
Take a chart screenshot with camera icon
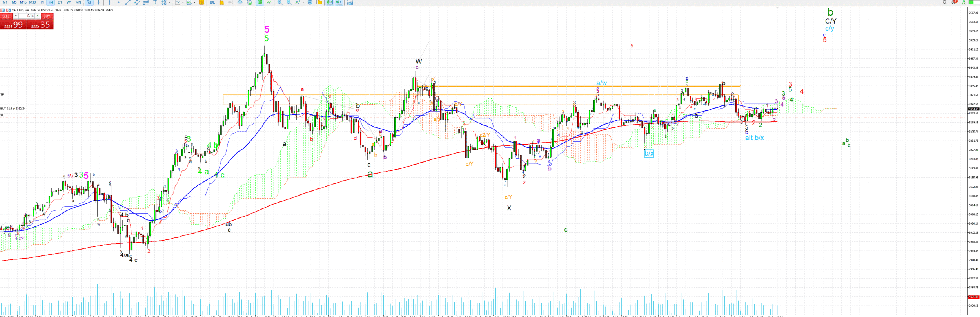[x=350, y=3]
